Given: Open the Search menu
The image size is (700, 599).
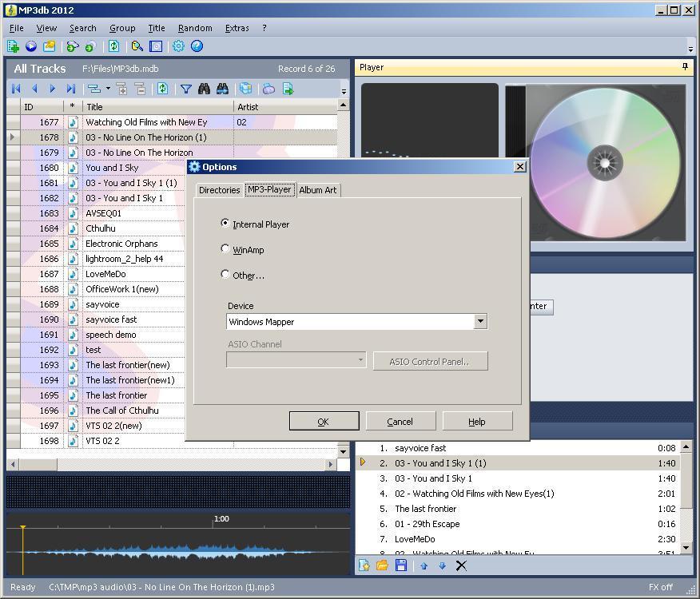Looking at the screenshot, I should coord(83,28).
